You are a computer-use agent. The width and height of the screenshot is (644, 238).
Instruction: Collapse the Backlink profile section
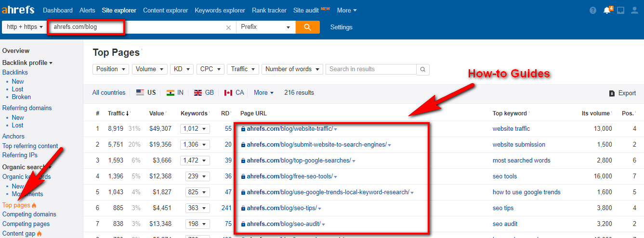point(27,63)
